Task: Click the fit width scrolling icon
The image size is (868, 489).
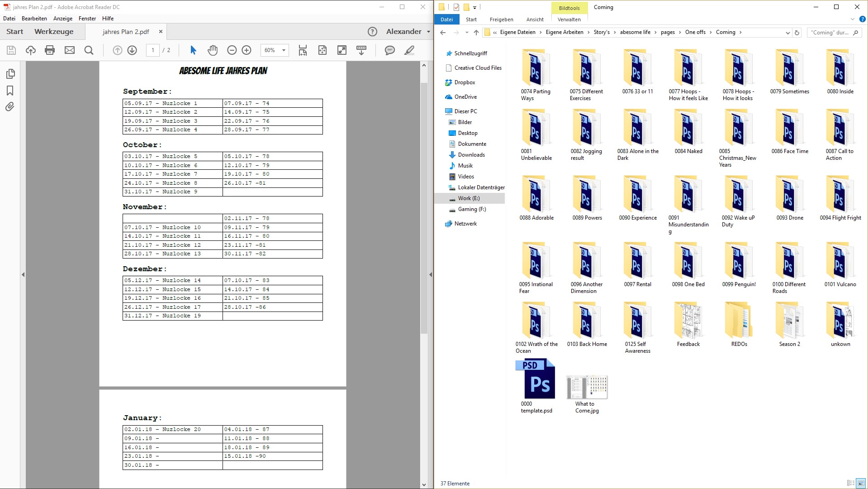Action: click(303, 50)
